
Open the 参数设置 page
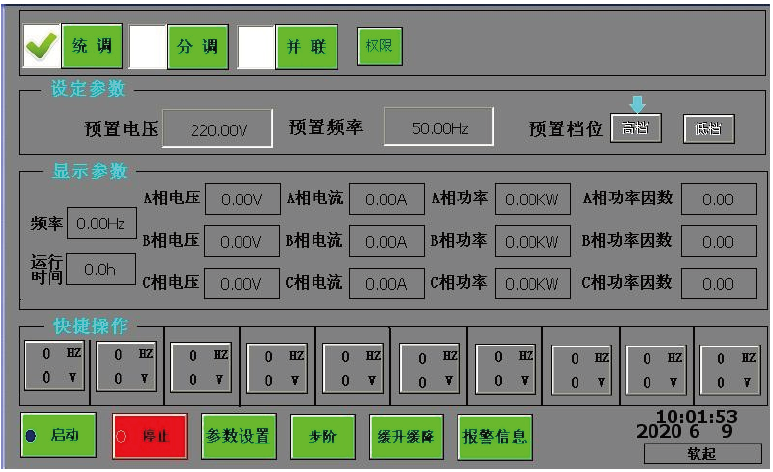[x=238, y=436]
